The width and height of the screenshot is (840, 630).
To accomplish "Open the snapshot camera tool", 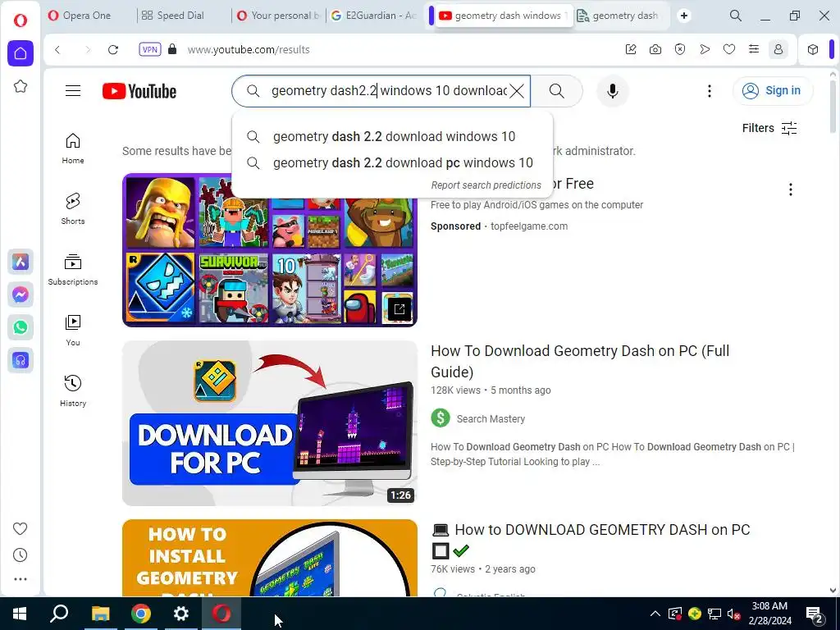I will 655,50.
